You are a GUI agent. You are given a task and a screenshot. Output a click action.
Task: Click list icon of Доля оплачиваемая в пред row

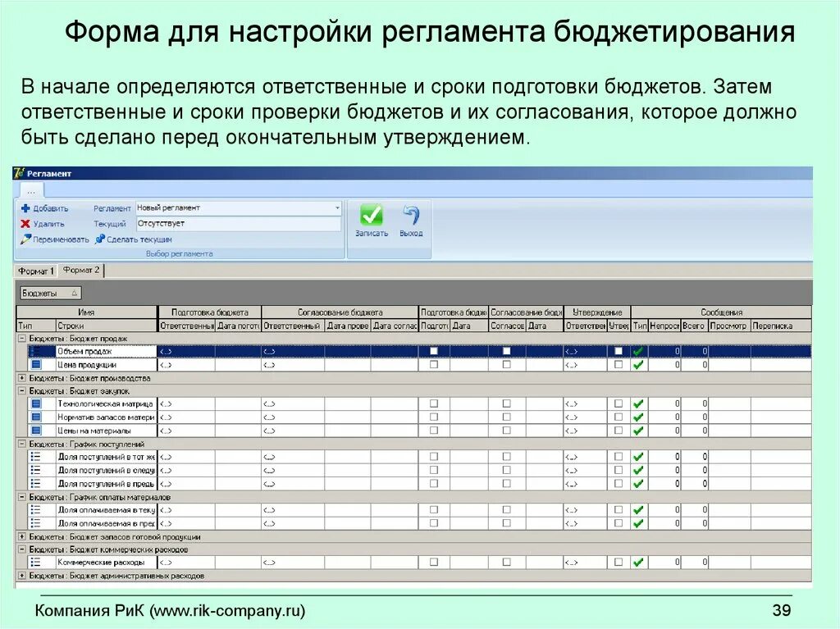coord(35,523)
